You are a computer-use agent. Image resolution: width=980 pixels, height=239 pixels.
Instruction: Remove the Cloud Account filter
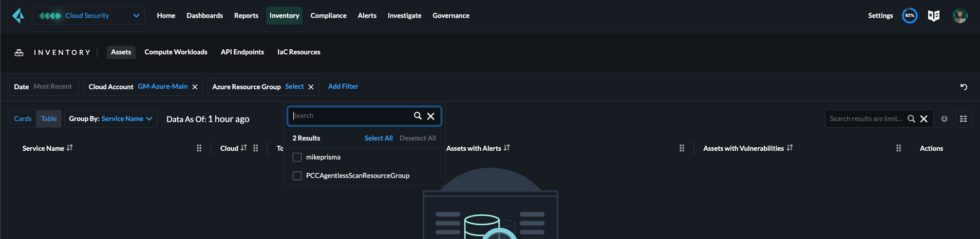click(x=195, y=87)
